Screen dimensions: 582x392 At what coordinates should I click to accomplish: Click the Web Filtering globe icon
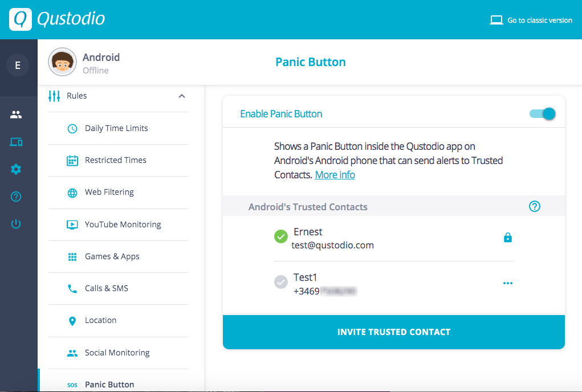point(72,193)
